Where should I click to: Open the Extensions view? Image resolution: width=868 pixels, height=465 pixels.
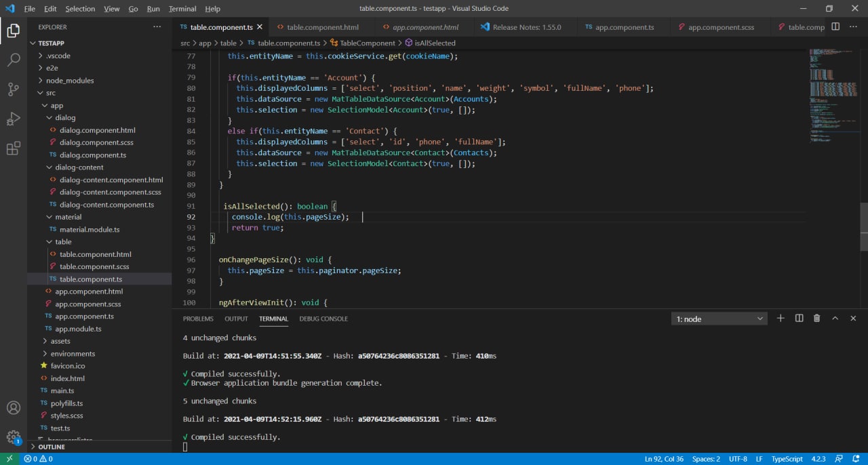[14, 149]
